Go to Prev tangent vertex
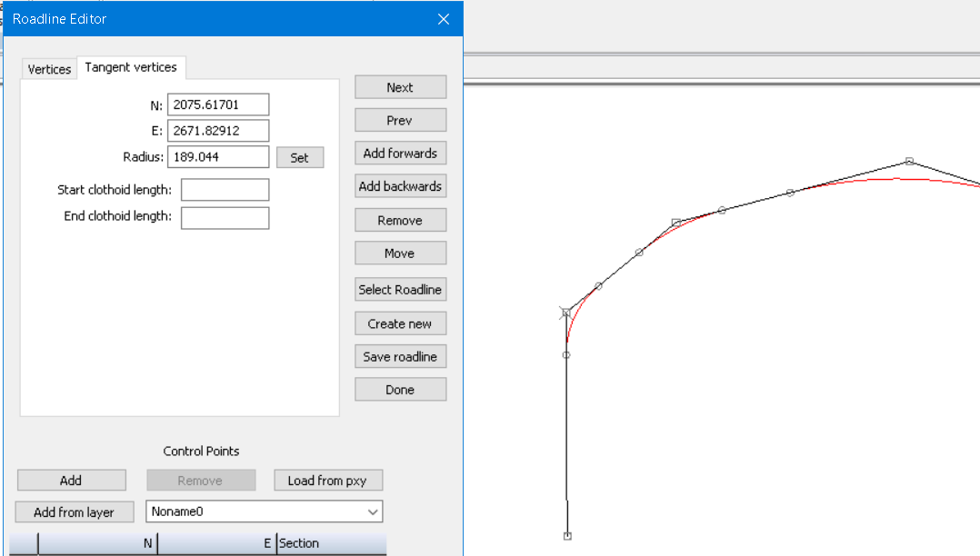Image resolution: width=980 pixels, height=556 pixels. click(400, 121)
